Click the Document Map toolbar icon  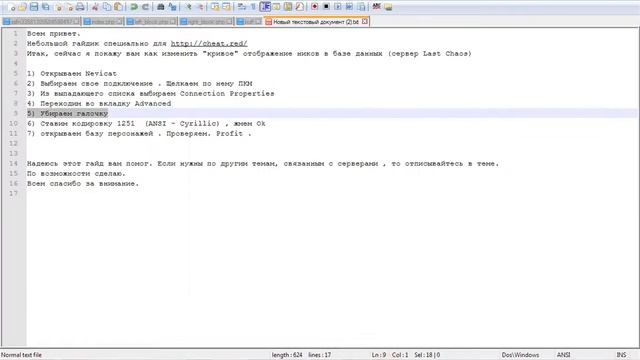click(288, 7)
